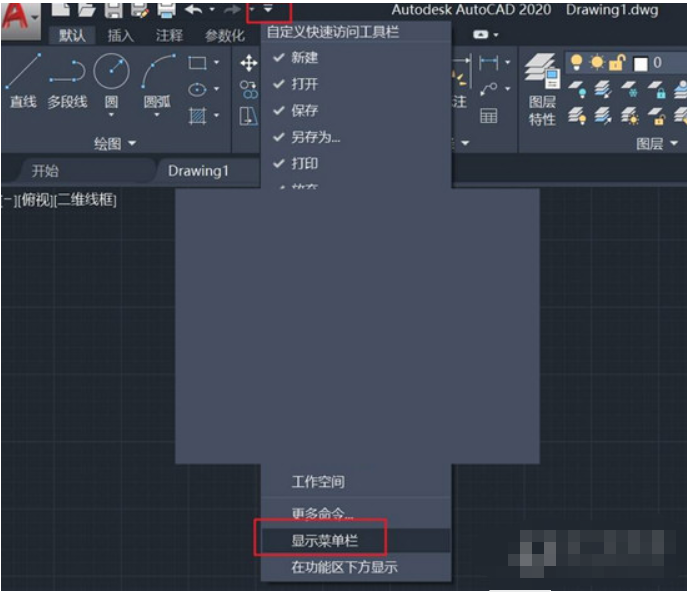
Task: Select the 圆 circle tool
Action: (x=111, y=81)
